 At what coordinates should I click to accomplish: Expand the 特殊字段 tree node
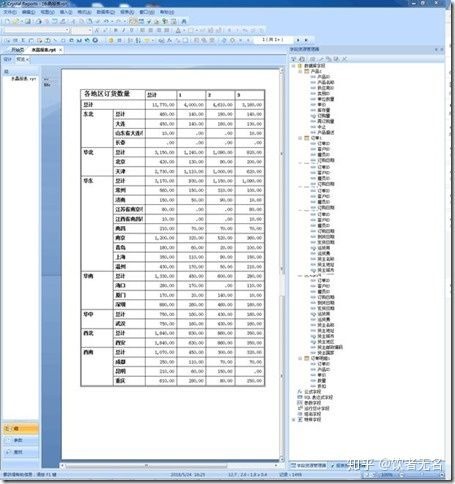(x=294, y=419)
